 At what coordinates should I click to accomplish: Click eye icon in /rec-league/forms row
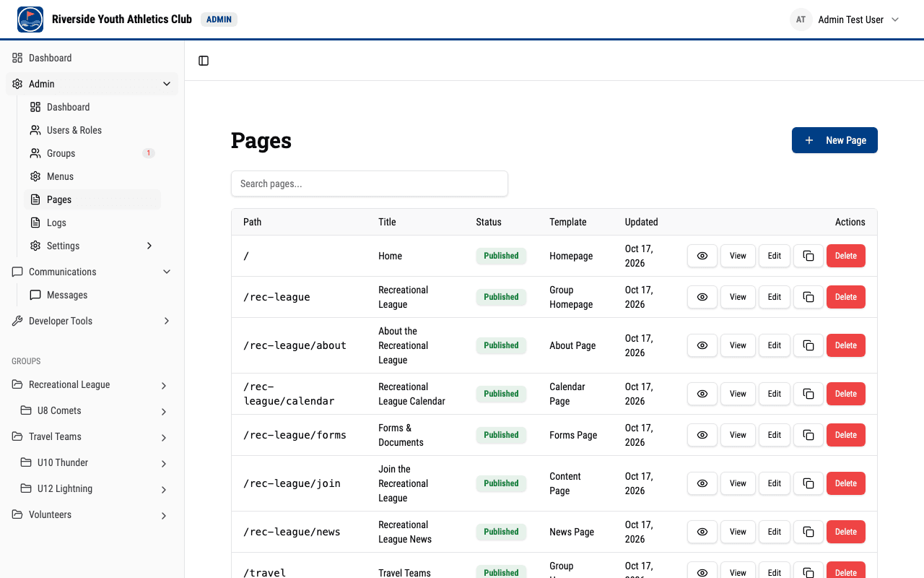[x=702, y=435]
